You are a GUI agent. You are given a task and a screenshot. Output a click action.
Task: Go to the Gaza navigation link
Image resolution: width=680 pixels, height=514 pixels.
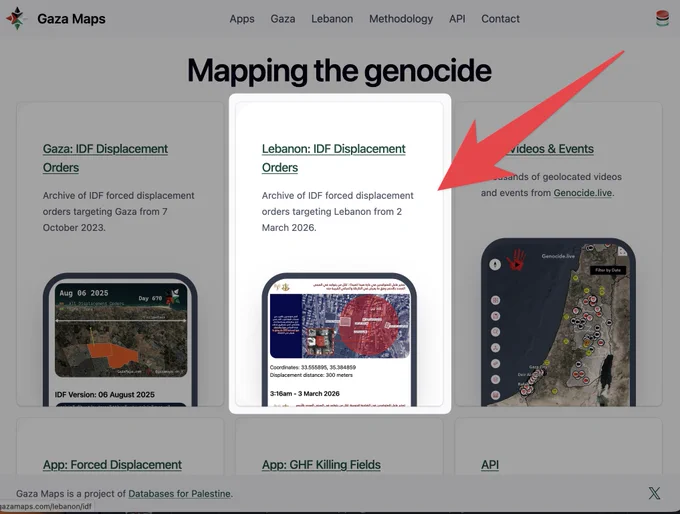[283, 19]
